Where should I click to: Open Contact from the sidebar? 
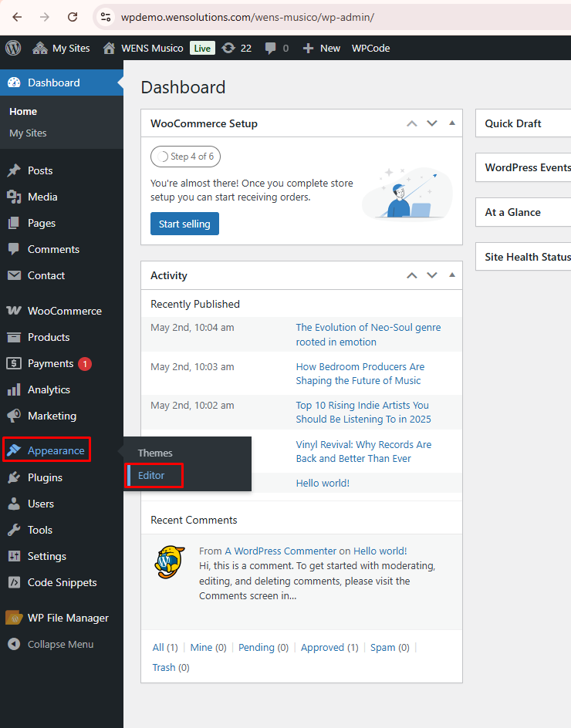click(62, 275)
